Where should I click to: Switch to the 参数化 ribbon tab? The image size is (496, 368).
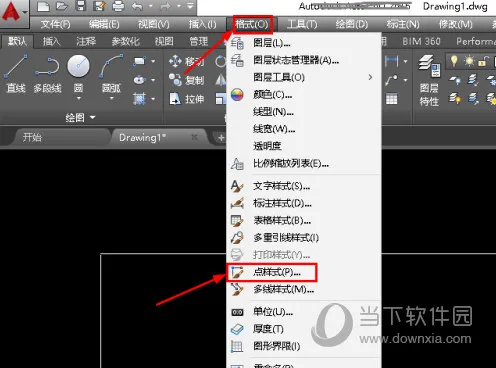(x=125, y=41)
